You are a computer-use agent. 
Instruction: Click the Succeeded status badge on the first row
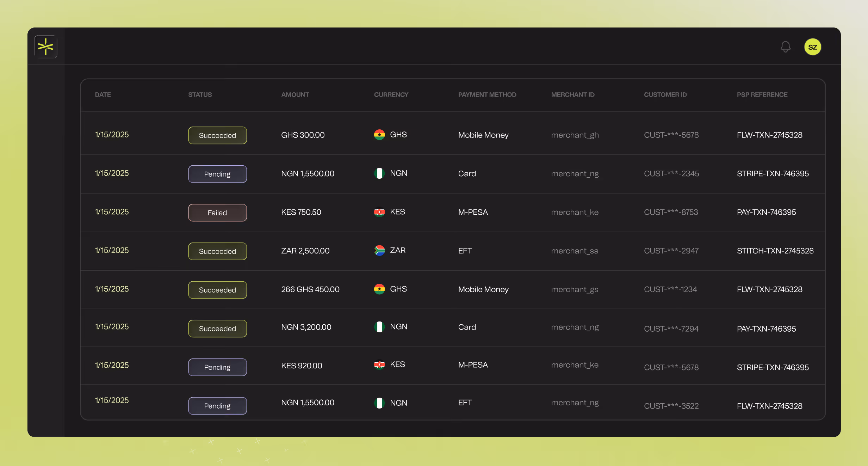tap(217, 135)
